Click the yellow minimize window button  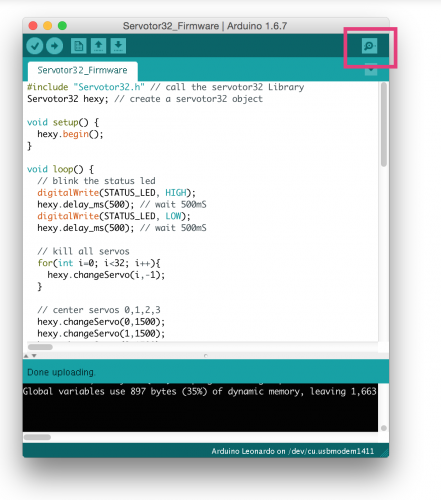point(48,26)
